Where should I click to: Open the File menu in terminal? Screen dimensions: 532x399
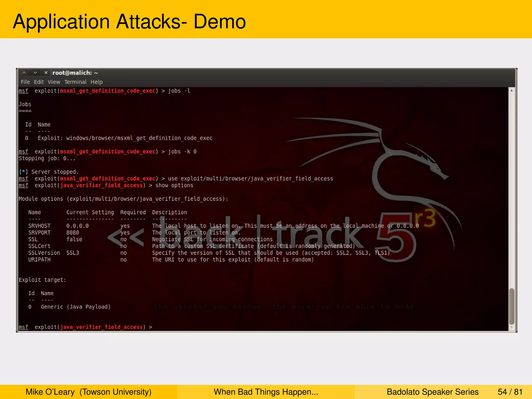pyautogui.click(x=25, y=82)
